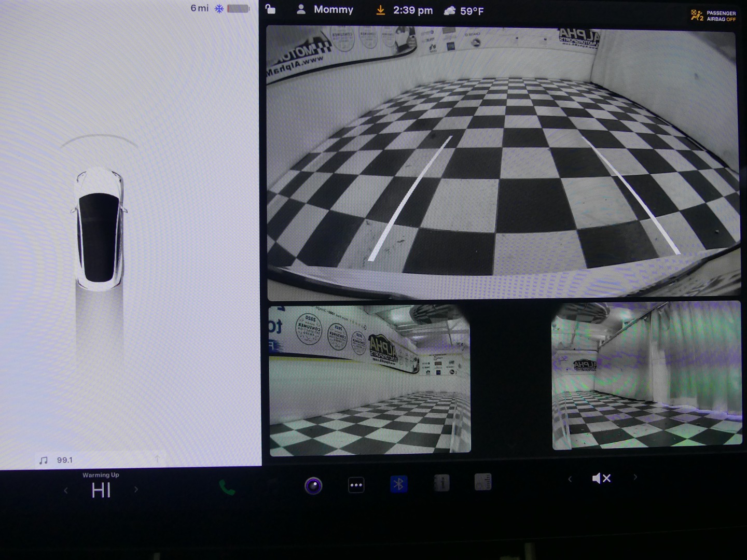Increase temperature with the right arrow

point(136,489)
